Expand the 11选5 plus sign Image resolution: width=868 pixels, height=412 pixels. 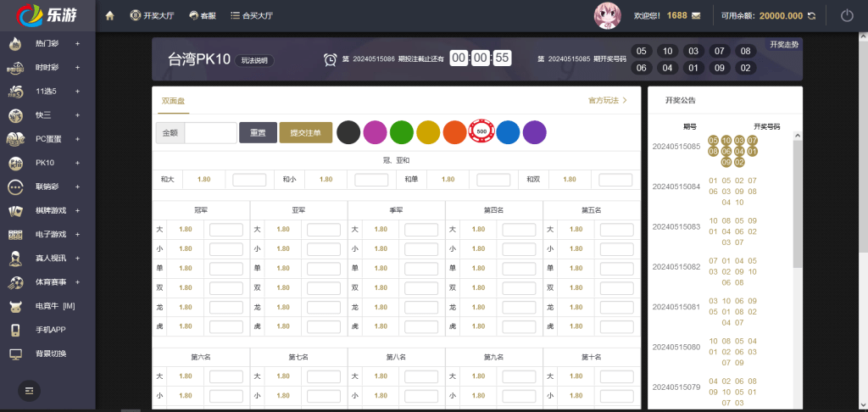point(77,91)
